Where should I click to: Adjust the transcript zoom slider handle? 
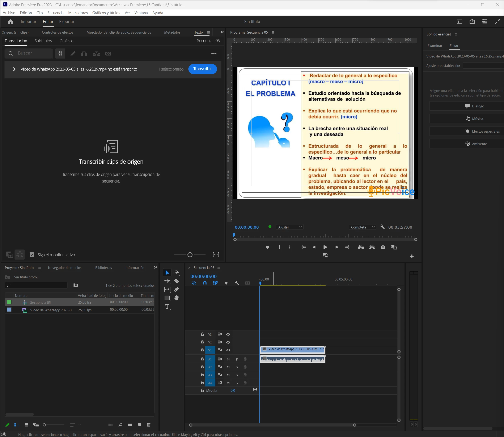pos(190,255)
